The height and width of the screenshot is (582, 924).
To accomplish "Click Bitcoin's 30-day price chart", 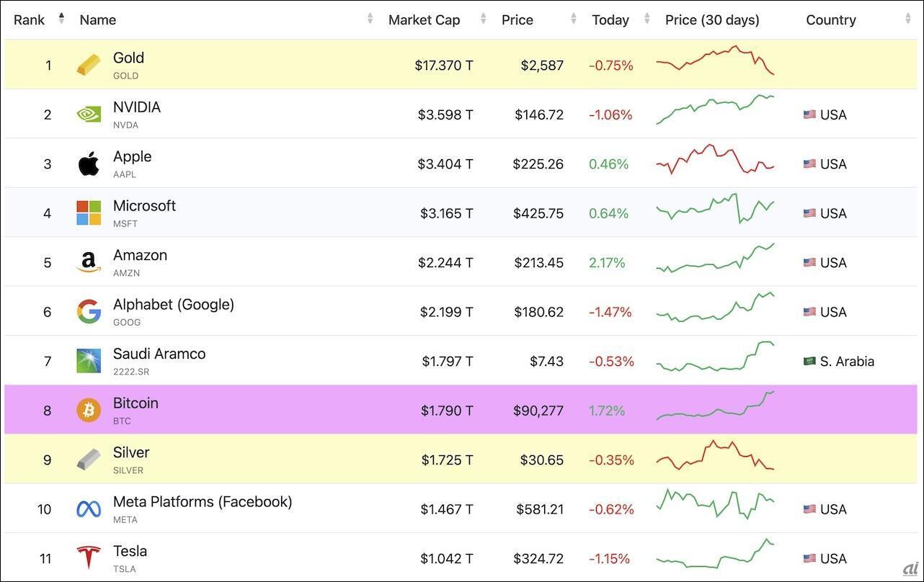I will [715, 406].
